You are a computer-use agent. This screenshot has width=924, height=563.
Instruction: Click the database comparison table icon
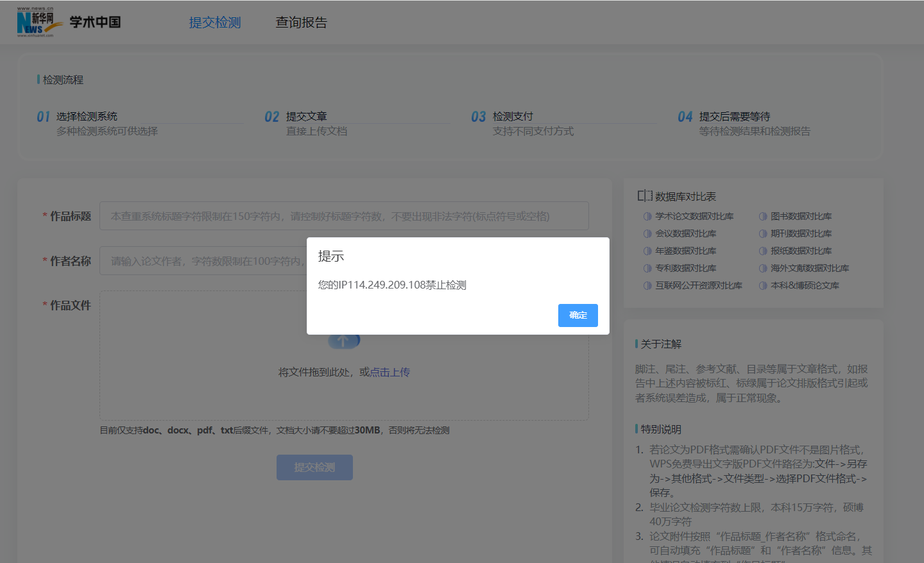coord(644,196)
